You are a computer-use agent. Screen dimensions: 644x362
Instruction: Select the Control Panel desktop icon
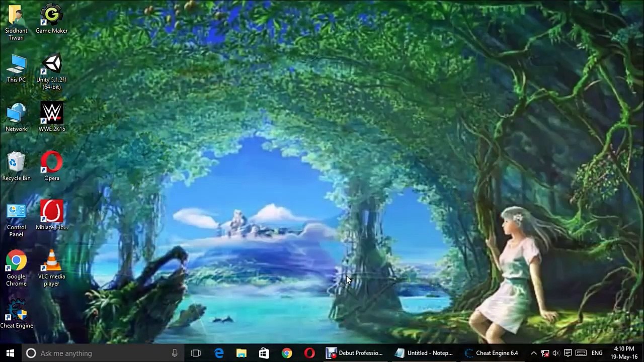(16, 220)
